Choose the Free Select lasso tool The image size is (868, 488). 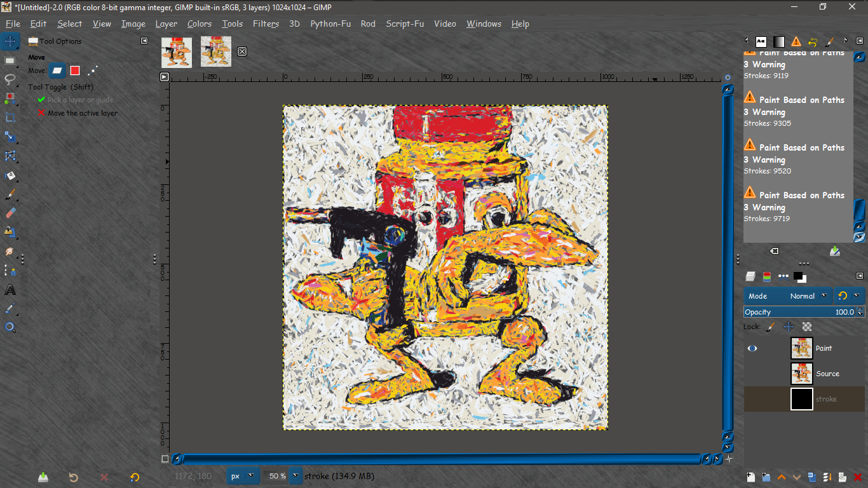point(10,79)
